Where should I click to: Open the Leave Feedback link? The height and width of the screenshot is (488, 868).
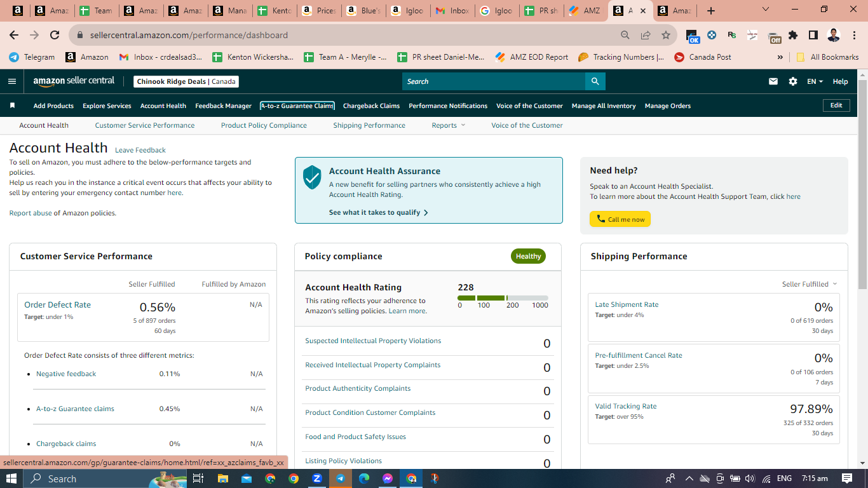tap(140, 150)
